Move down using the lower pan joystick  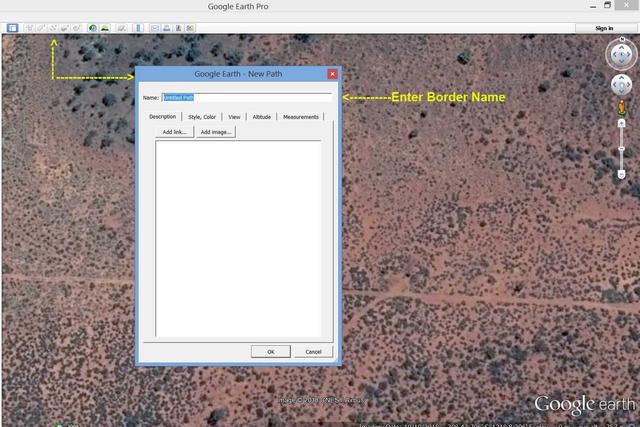(621, 92)
